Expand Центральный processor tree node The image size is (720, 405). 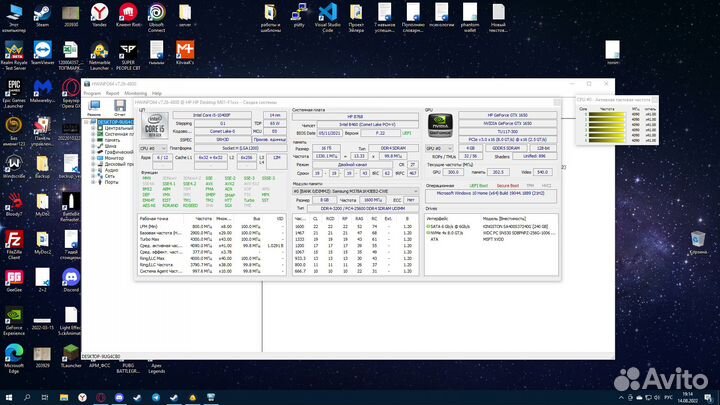coord(93,128)
